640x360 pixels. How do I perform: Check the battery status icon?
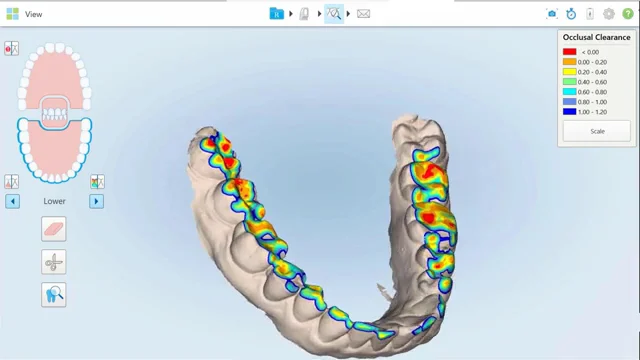pyautogui.click(x=590, y=14)
